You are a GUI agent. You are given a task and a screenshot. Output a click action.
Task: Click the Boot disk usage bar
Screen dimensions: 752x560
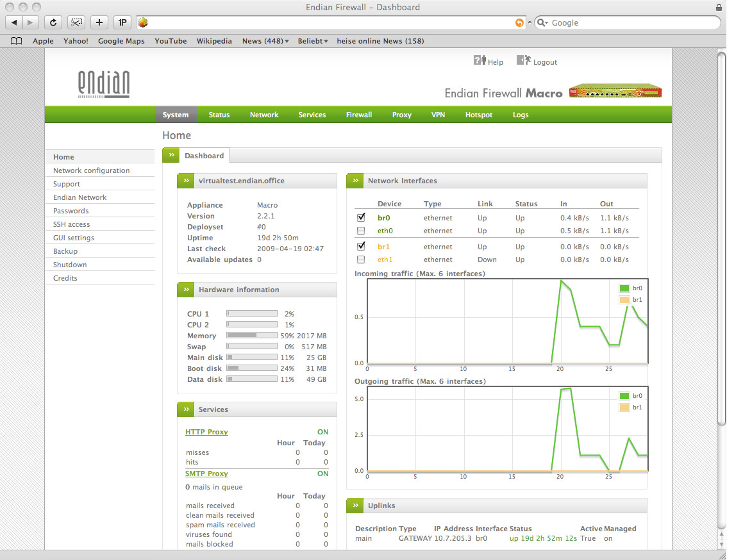(x=252, y=368)
